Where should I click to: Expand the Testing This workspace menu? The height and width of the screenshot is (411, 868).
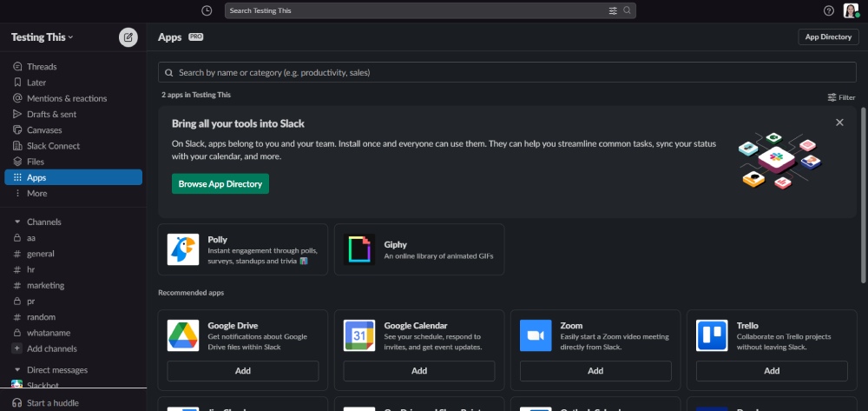tap(42, 37)
